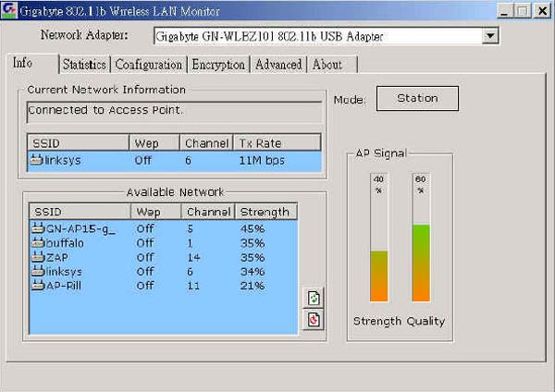Switch to the Statistics tab
Viewport: 555px width, 392px height.
coord(84,65)
